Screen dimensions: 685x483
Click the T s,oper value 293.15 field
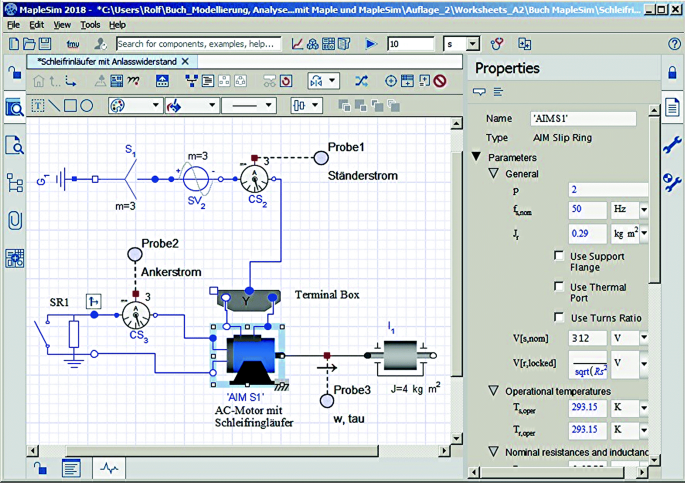coord(588,407)
